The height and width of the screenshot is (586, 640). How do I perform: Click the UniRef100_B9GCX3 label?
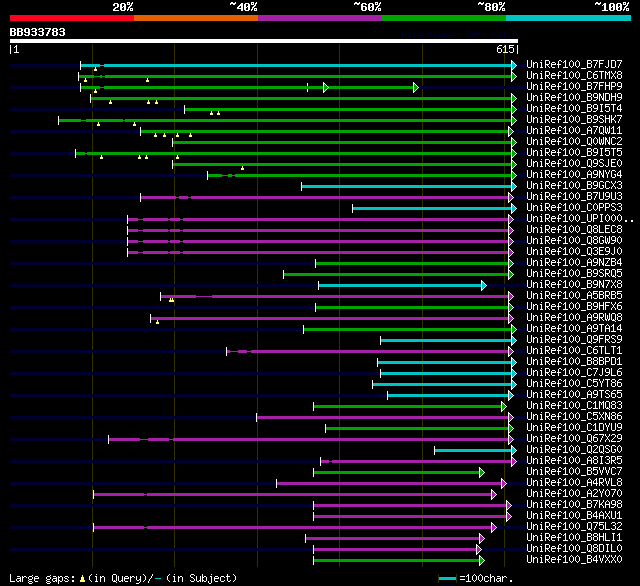[574, 186]
